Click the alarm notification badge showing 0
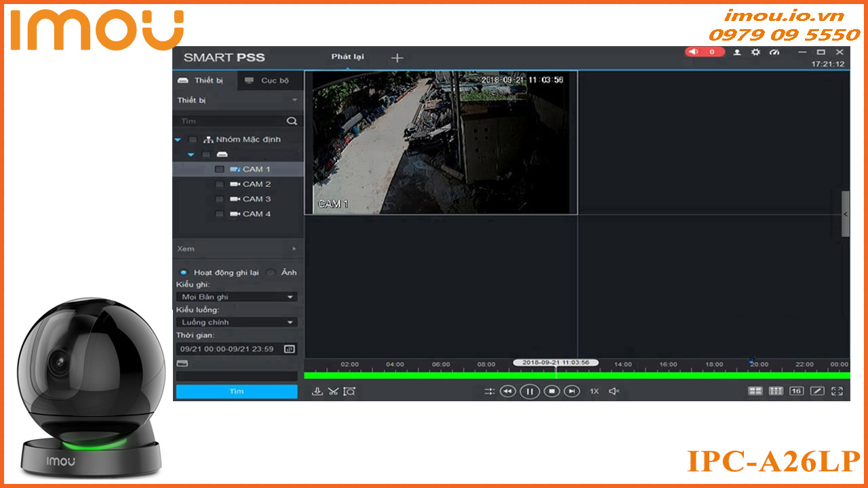This screenshot has height=488, width=868. [x=704, y=52]
